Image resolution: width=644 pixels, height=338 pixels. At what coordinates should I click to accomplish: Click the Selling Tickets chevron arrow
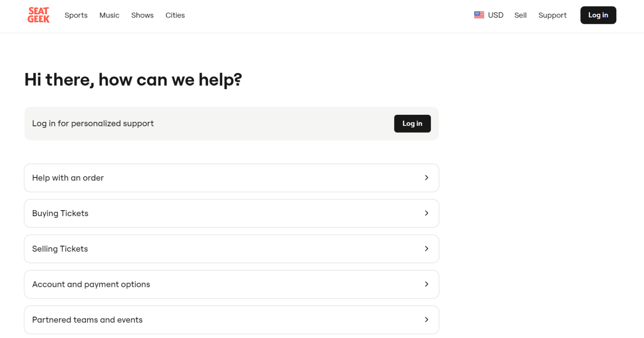426,249
